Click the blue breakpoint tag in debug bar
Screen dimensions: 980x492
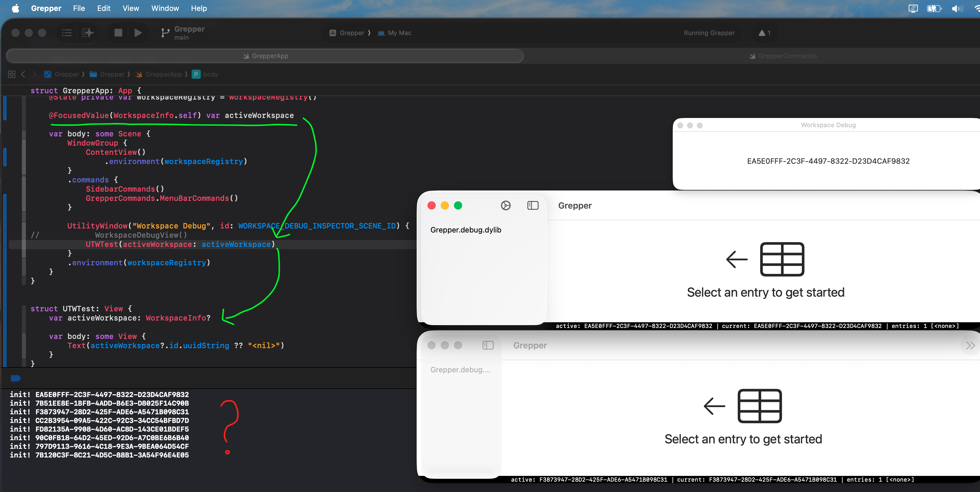pos(16,378)
